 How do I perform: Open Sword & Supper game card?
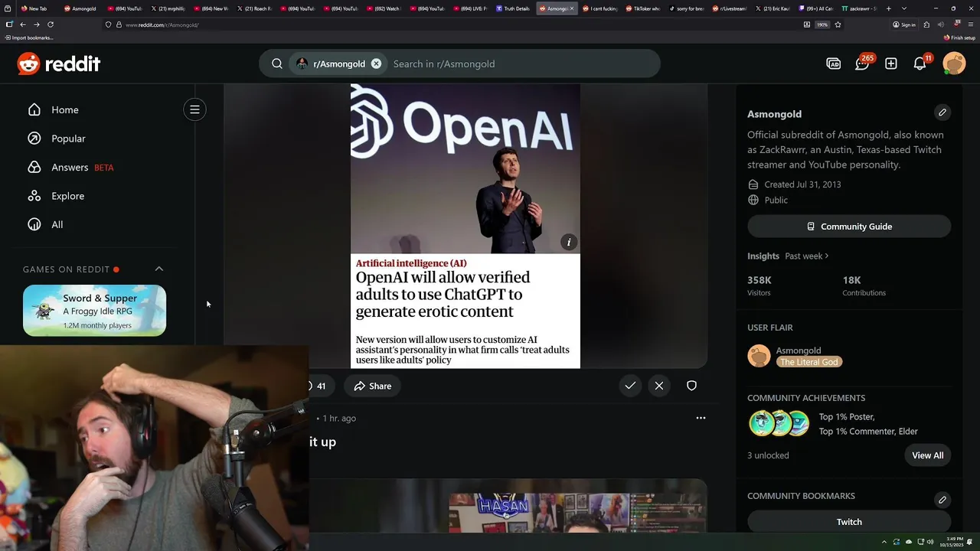coord(94,310)
